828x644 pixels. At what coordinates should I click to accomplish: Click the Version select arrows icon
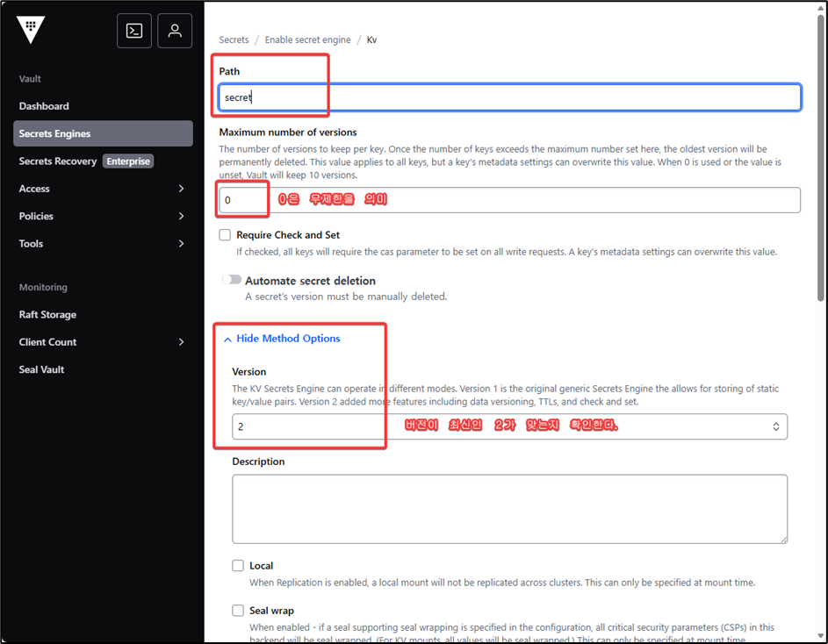coord(775,426)
